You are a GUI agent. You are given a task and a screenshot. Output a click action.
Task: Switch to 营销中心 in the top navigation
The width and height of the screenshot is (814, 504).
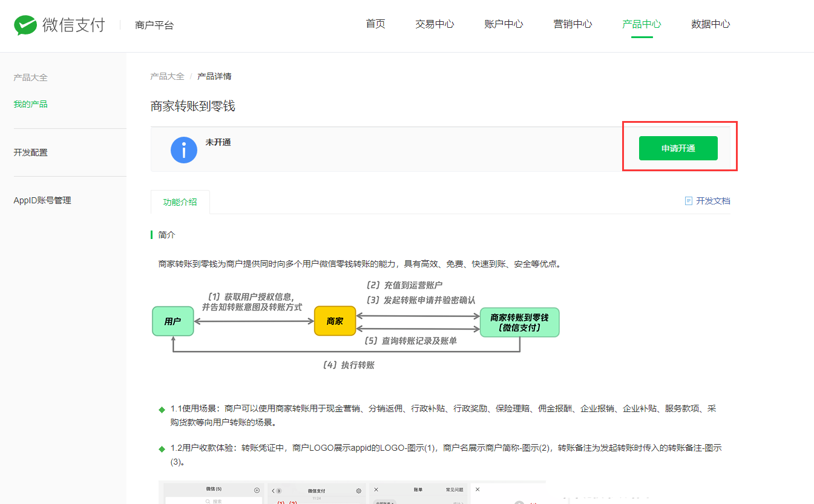(x=573, y=24)
